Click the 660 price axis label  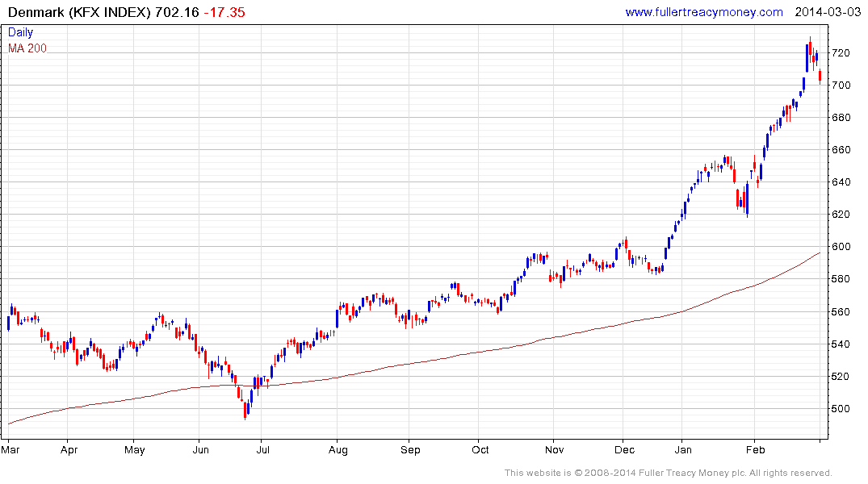point(841,150)
